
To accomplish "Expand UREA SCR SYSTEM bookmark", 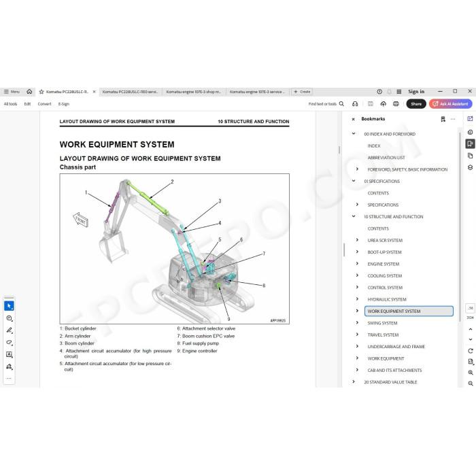I will 357,240.
